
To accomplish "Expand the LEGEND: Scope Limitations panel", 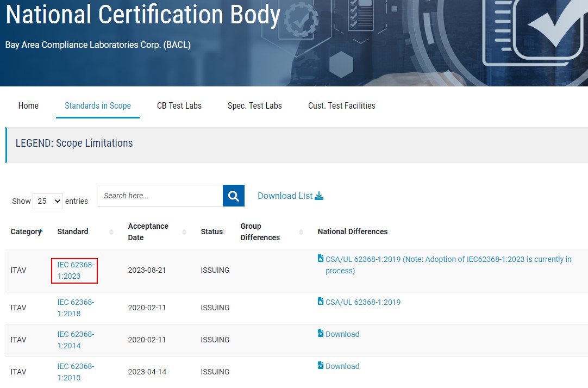I will pos(74,143).
